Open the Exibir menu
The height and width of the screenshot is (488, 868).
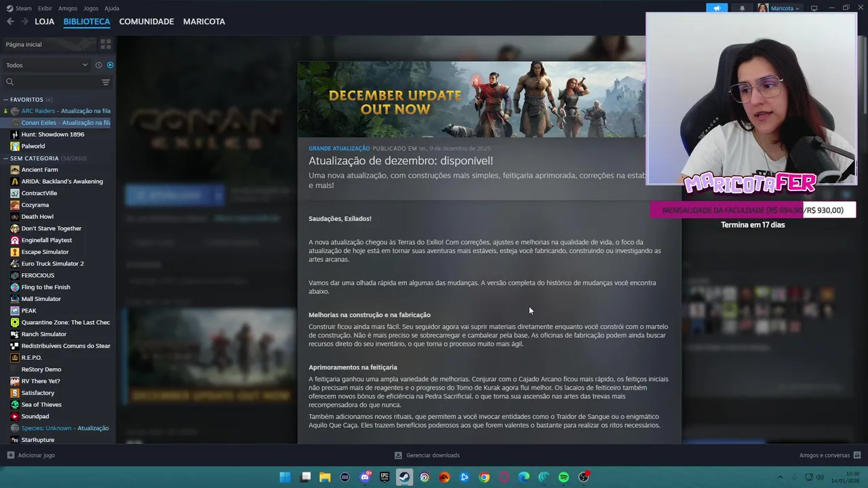(x=45, y=8)
